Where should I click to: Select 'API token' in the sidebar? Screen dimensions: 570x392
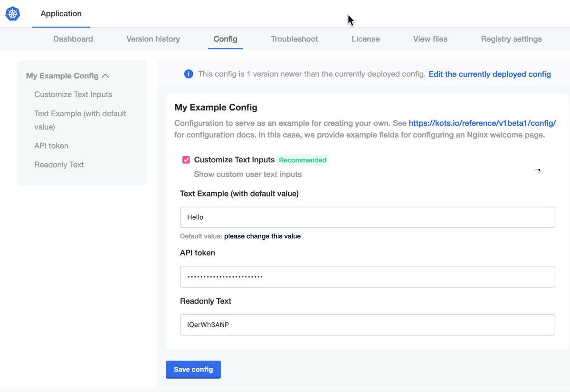coord(51,146)
